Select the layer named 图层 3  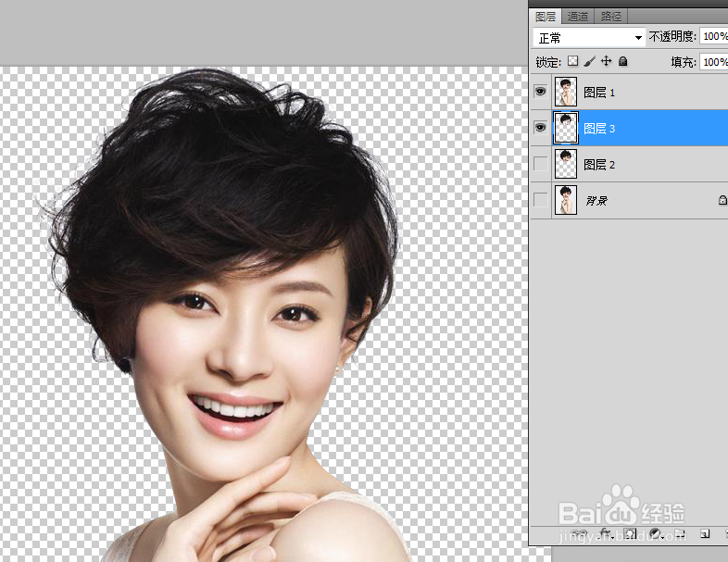click(x=599, y=129)
